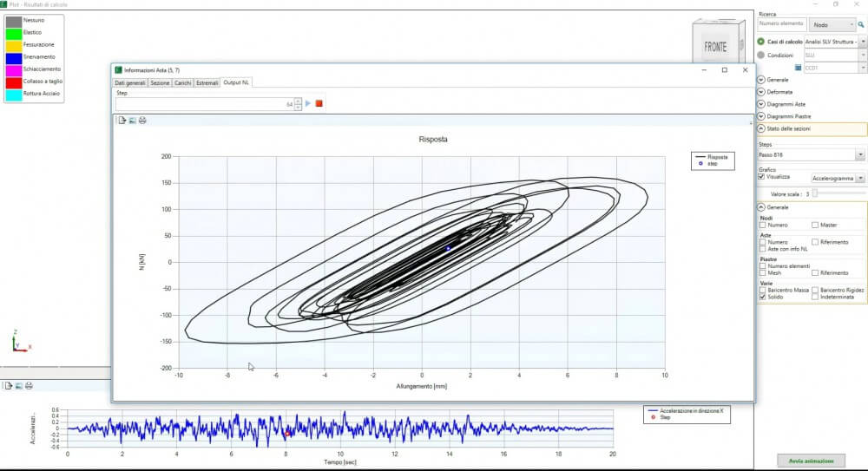
Task: Save the Risposta chart as an image
Action: (132, 120)
